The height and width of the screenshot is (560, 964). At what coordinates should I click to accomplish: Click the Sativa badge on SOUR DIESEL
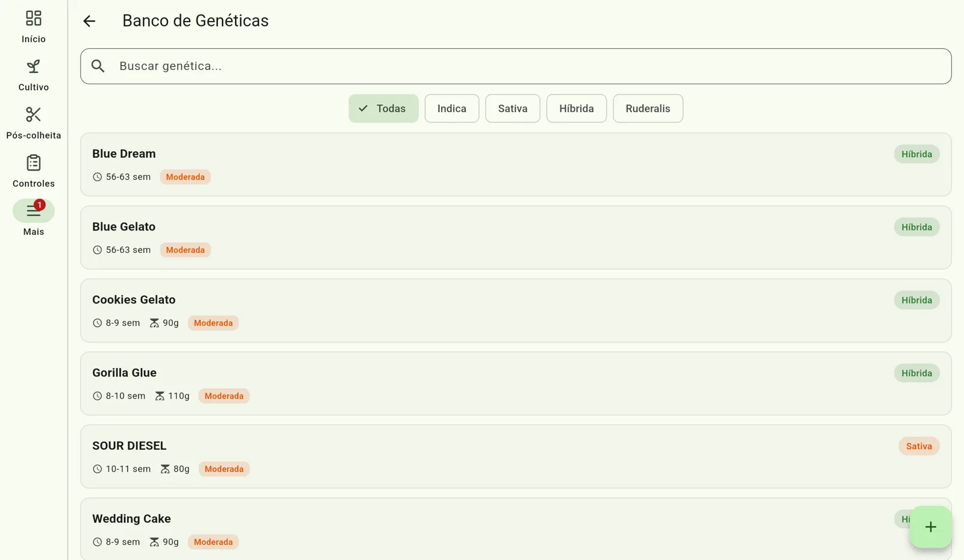pos(919,446)
